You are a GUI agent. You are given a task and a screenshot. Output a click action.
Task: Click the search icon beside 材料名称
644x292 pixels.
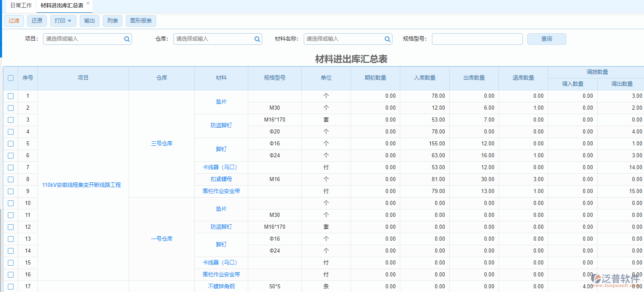click(x=387, y=39)
